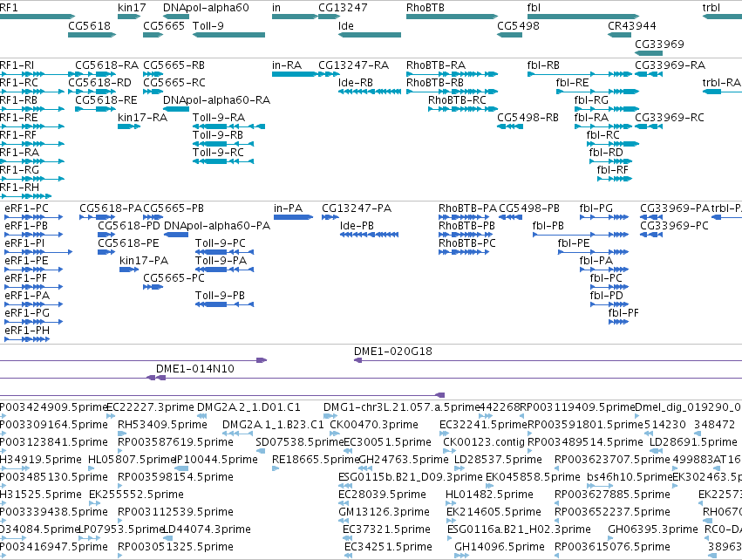
Task: Select the eRF1-PH protein feature
Action: [27, 339]
